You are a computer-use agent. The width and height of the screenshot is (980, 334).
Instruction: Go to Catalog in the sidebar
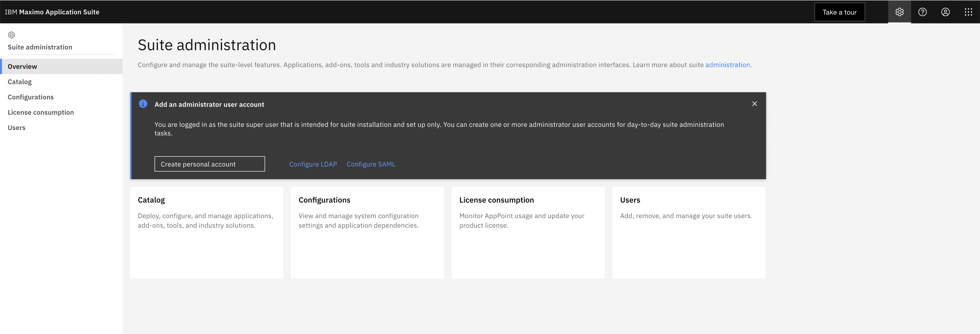(x=61, y=82)
